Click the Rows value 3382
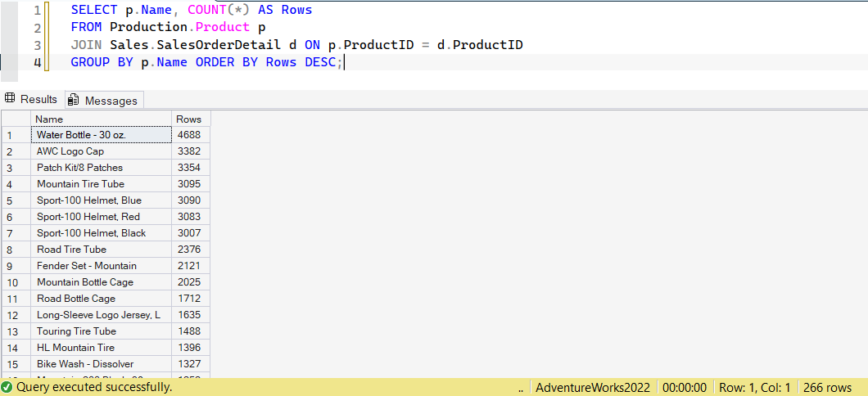 (191, 151)
